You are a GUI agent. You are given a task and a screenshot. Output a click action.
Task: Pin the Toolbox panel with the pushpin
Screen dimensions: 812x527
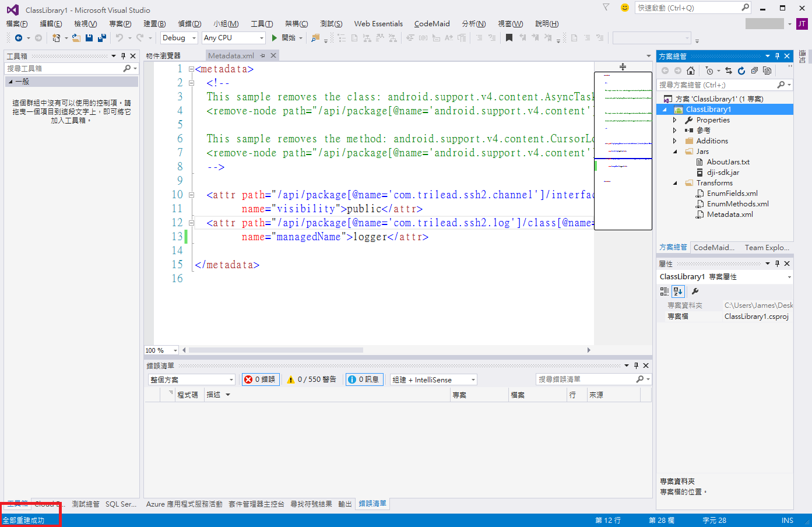tap(123, 56)
